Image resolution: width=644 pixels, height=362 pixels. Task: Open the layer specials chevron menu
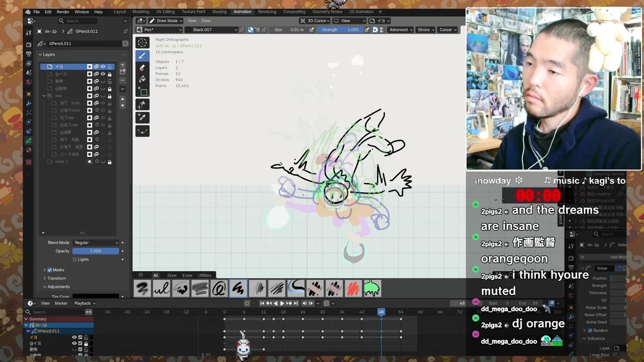tap(122, 89)
